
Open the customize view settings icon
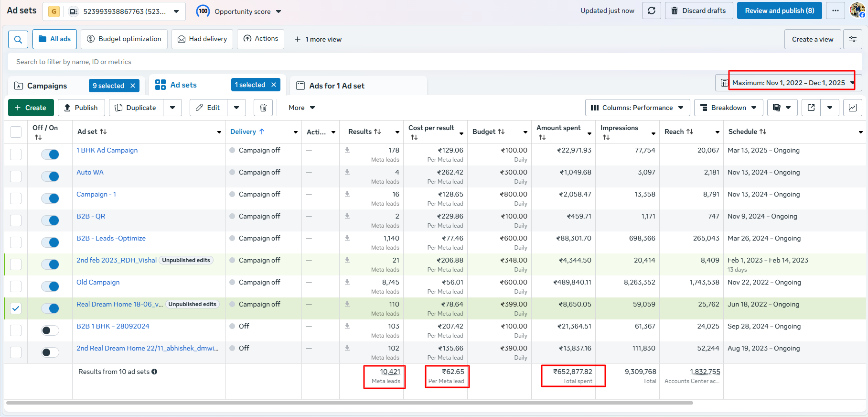[x=853, y=39]
